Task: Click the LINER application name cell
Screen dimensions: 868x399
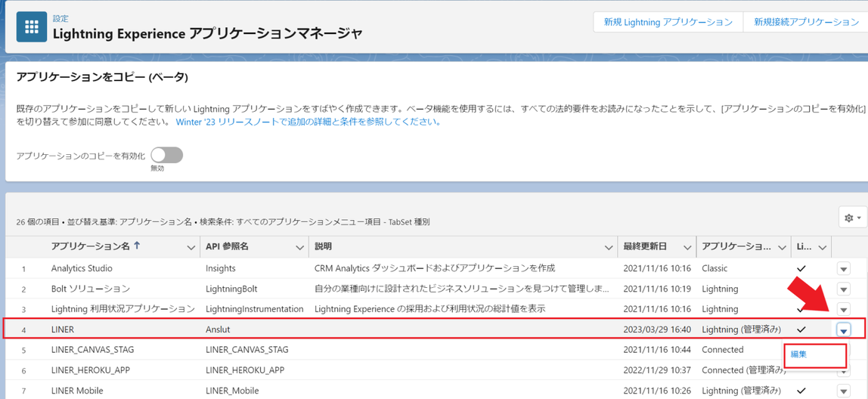Action: [63, 329]
